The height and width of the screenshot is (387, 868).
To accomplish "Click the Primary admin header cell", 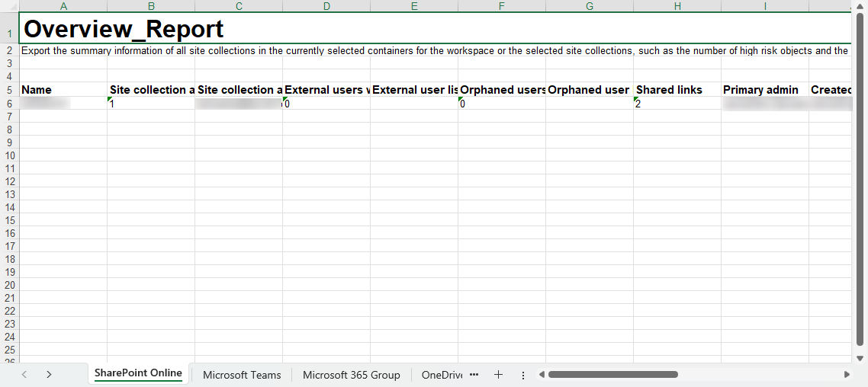I will point(765,90).
